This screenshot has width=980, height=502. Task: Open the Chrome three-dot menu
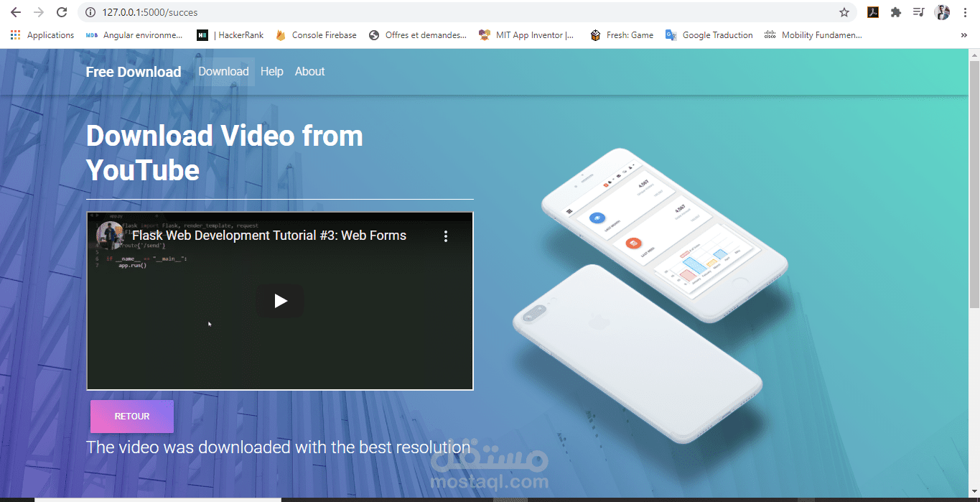(x=964, y=12)
